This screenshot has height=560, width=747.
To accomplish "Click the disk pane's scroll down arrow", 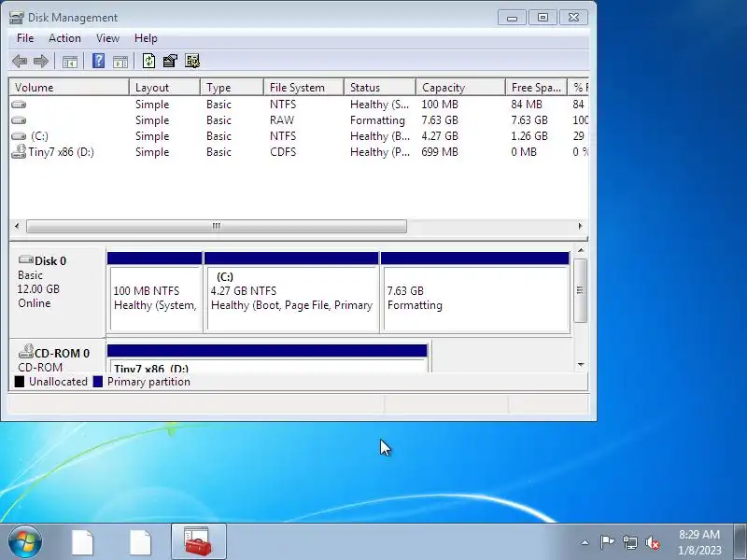I will pyautogui.click(x=581, y=365).
